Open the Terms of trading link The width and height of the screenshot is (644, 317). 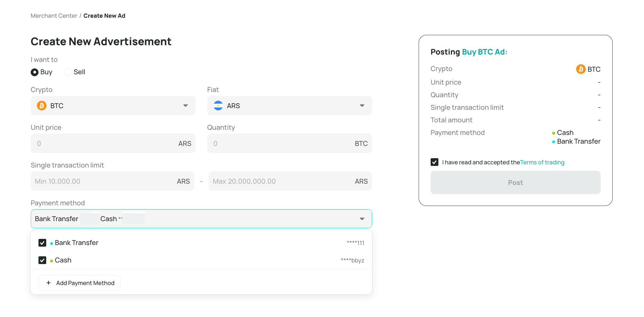[542, 162]
